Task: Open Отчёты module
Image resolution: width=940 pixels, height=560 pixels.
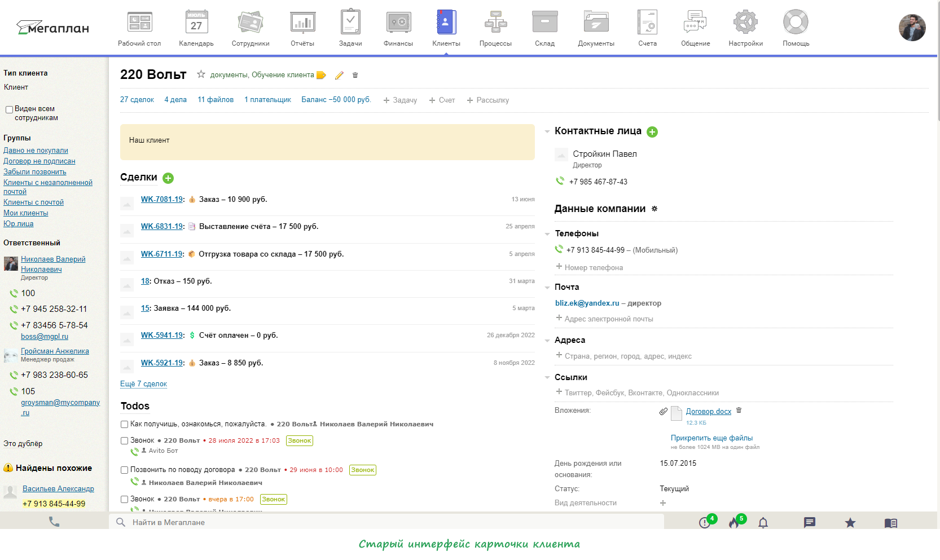Action: pyautogui.click(x=302, y=28)
